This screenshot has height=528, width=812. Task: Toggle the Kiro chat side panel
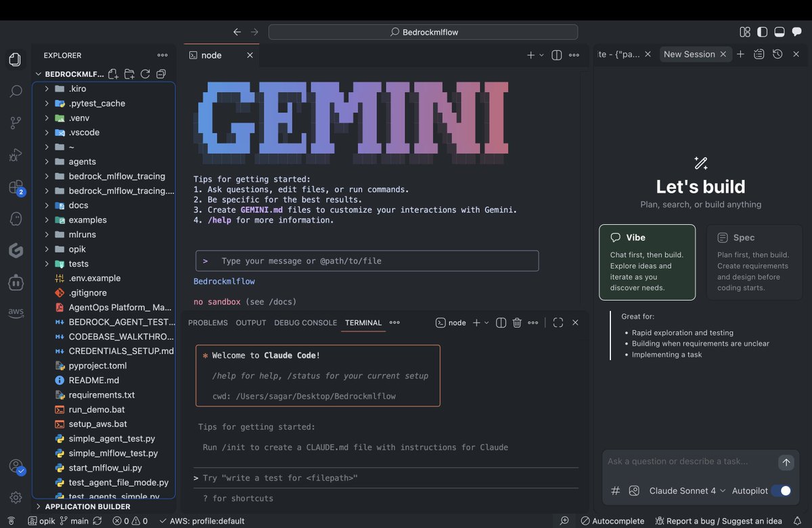[x=795, y=32]
